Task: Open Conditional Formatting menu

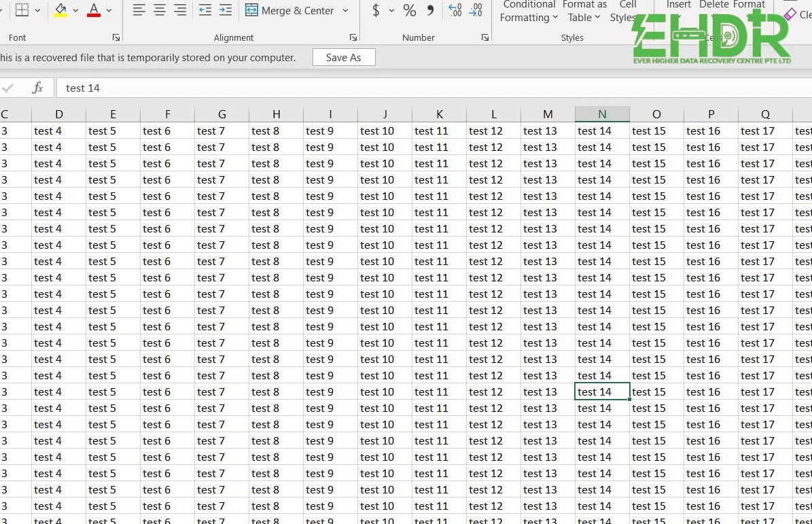Action: pos(529,12)
